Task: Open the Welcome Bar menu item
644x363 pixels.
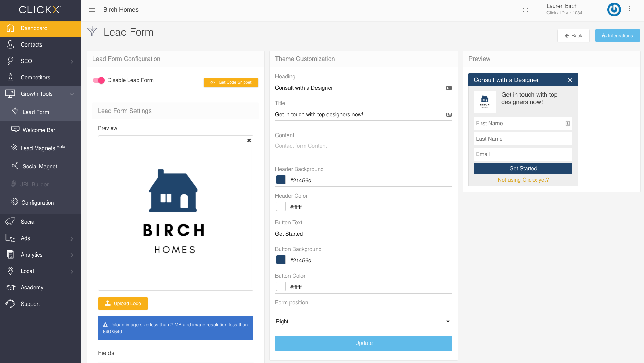Action: 41,130
